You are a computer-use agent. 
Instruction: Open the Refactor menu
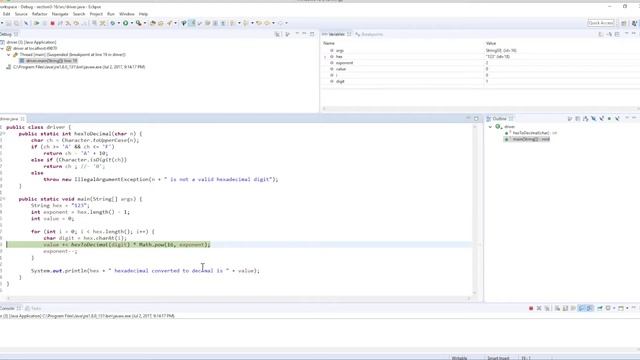pyautogui.click(x=40, y=14)
